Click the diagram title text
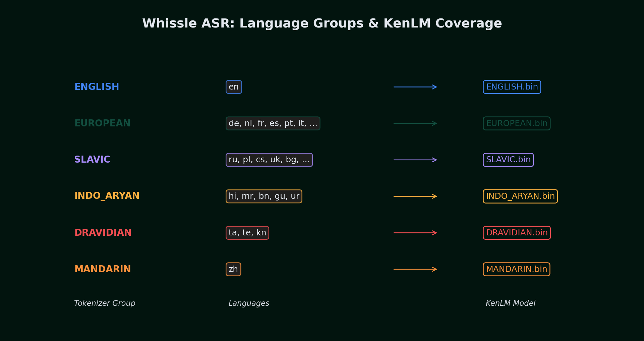The image size is (644, 341). coord(322,23)
